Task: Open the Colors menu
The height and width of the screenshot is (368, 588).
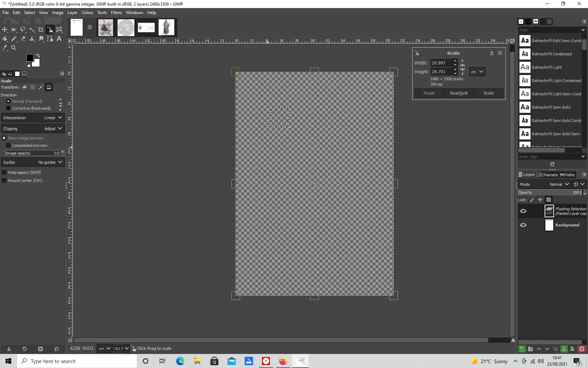Action: click(87, 13)
